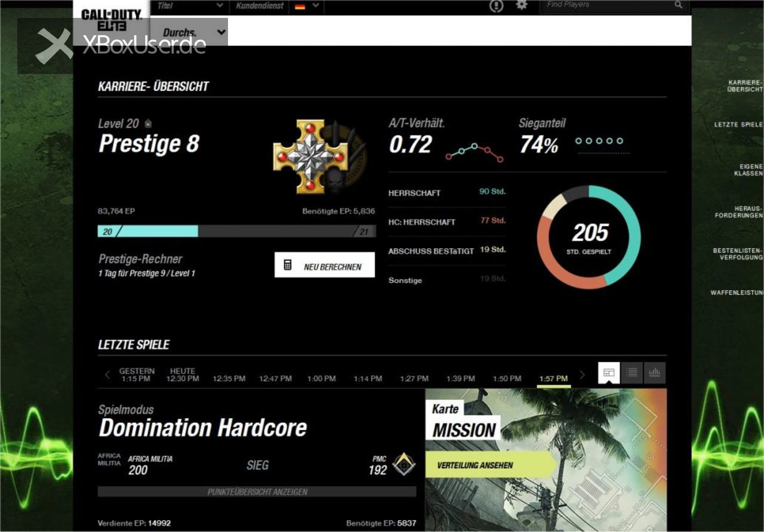This screenshot has height=532, width=764.
Task: Go to Waffenleistung in side navigation
Action: 736,293
